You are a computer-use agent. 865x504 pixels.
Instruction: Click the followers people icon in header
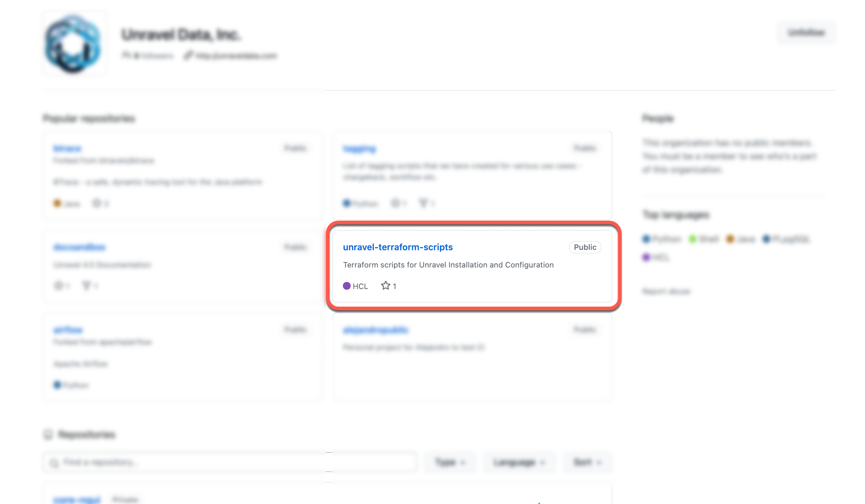126,55
